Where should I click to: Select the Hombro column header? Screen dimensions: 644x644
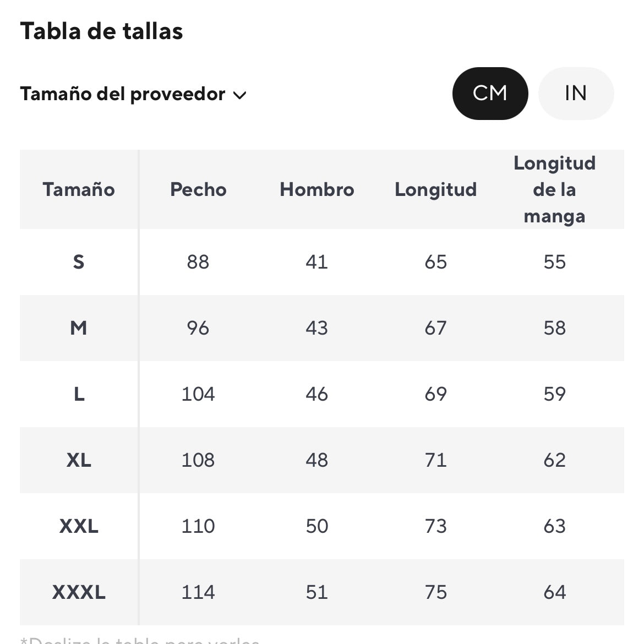[316, 189]
